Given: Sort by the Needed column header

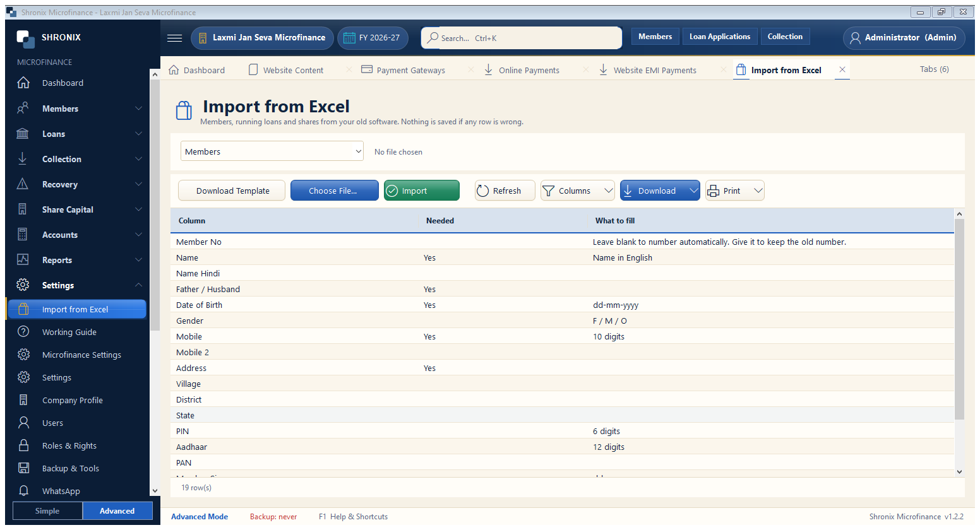Looking at the screenshot, I should point(440,221).
